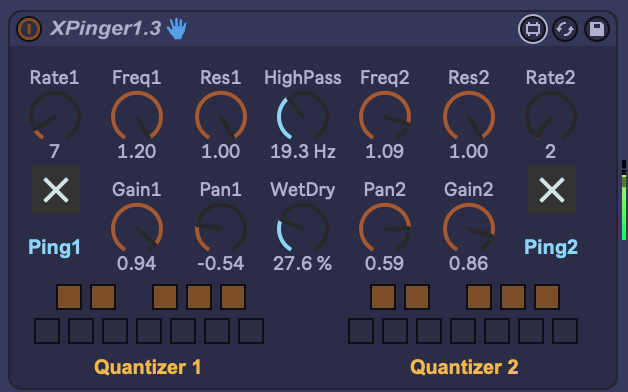Toggle the XPinger device activator button
The image size is (628, 392).
[29, 29]
